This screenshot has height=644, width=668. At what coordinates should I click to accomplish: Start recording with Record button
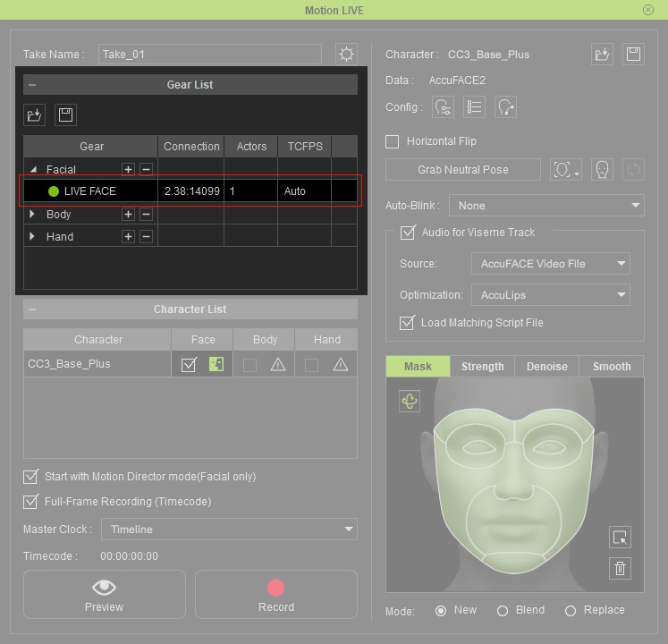pyautogui.click(x=276, y=595)
